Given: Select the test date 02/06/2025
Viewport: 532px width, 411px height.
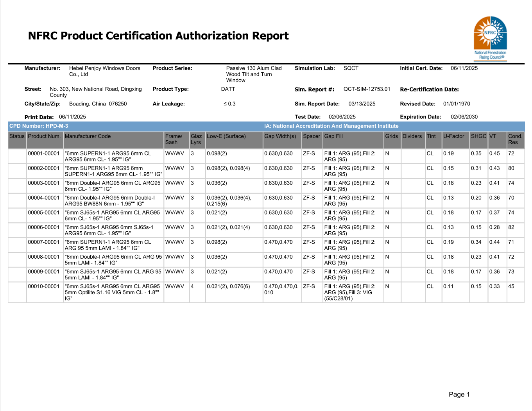Looking at the screenshot, I should [x=342, y=117].
